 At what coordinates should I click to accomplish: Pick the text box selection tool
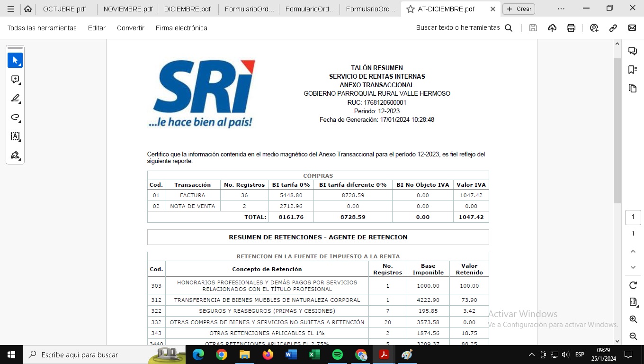[15, 136]
